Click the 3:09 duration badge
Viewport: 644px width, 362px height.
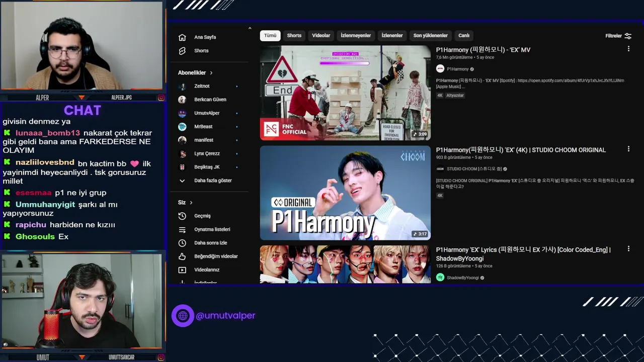click(x=420, y=134)
